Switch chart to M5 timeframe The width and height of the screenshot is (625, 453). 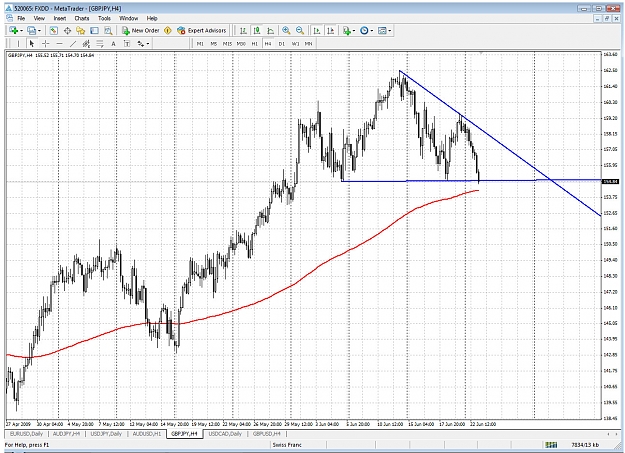(214, 43)
